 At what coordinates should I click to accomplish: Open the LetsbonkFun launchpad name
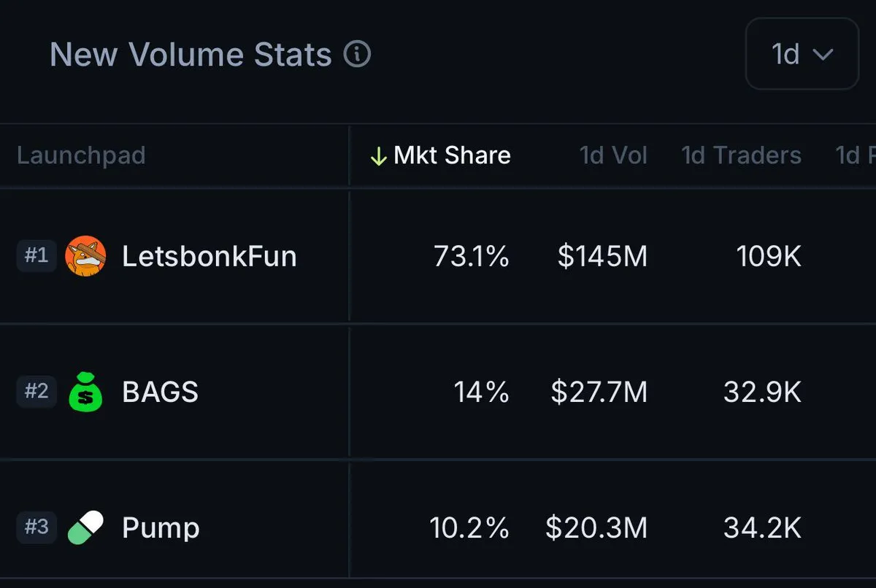[210, 256]
